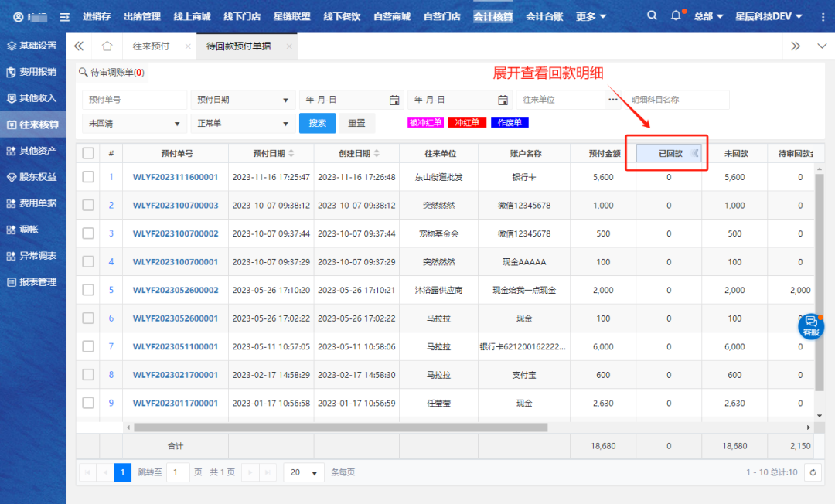835x504 pixels.
Task: Open the 客服 customer service chat icon
Action: (810, 325)
